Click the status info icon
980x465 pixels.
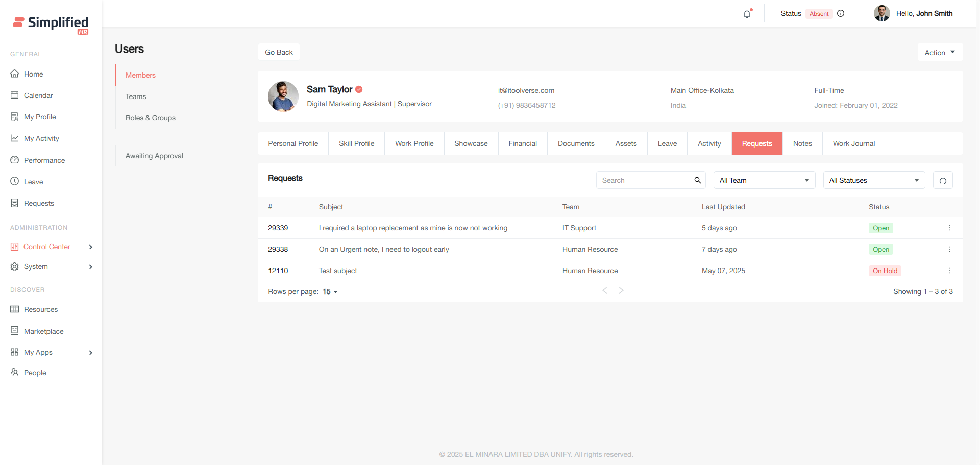tap(841, 14)
